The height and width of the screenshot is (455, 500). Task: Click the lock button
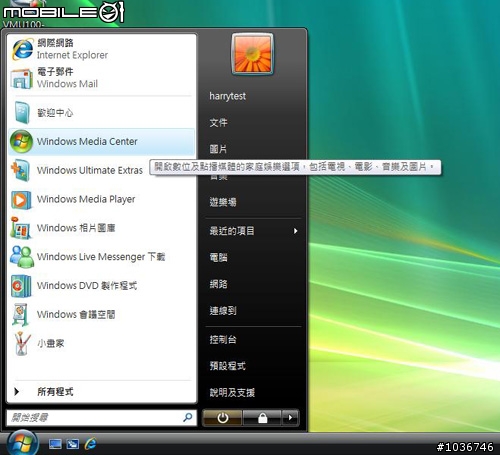[262, 418]
